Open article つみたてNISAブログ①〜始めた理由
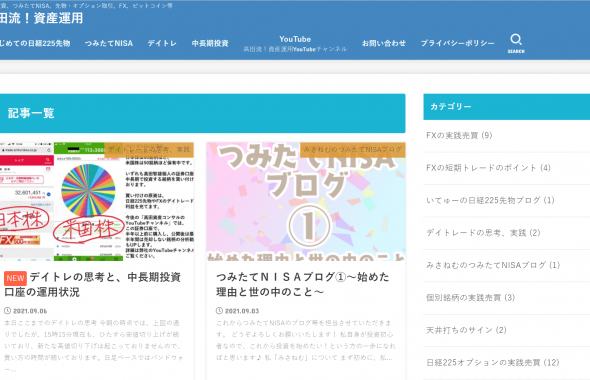 point(303,284)
